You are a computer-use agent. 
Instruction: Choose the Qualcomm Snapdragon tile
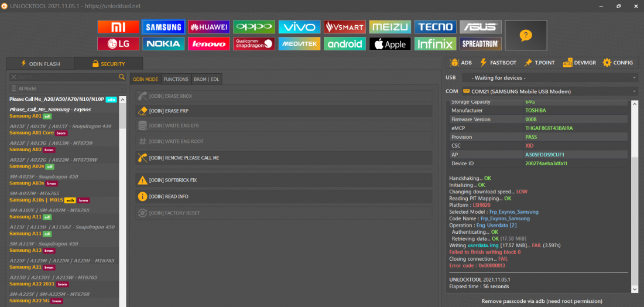pyautogui.click(x=254, y=43)
